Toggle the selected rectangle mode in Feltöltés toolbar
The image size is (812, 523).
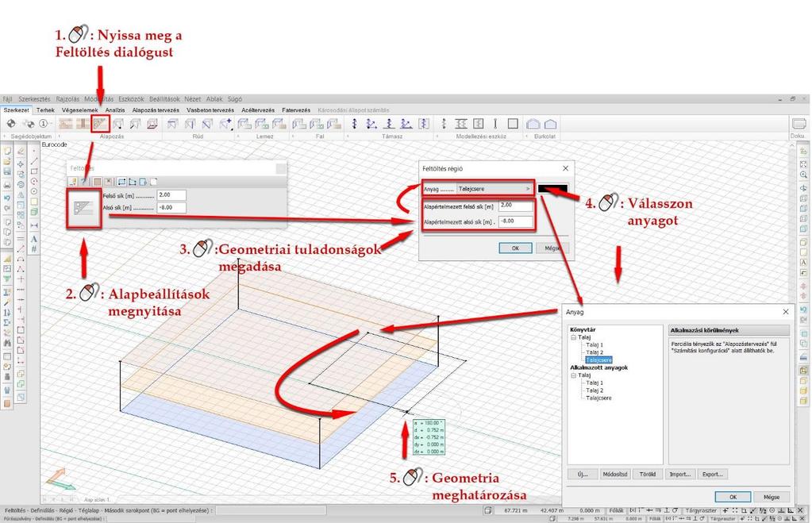click(121, 182)
